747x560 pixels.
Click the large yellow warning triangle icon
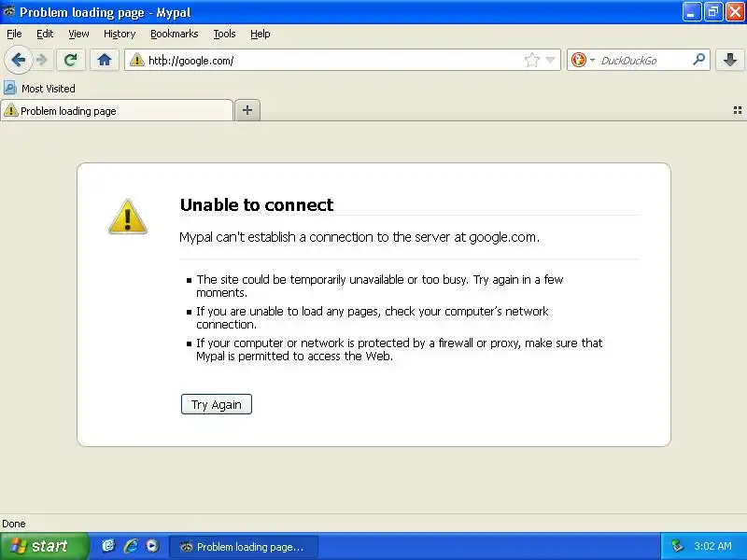[128, 217]
